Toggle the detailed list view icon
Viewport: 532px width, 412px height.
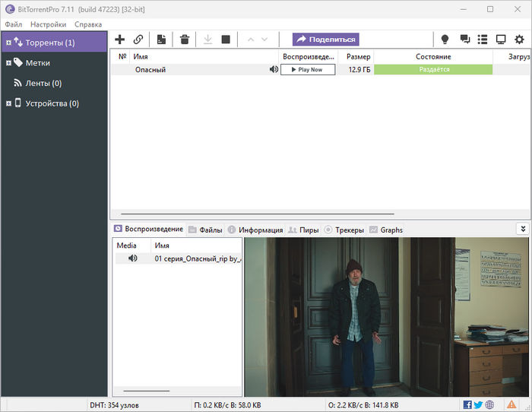coord(483,40)
